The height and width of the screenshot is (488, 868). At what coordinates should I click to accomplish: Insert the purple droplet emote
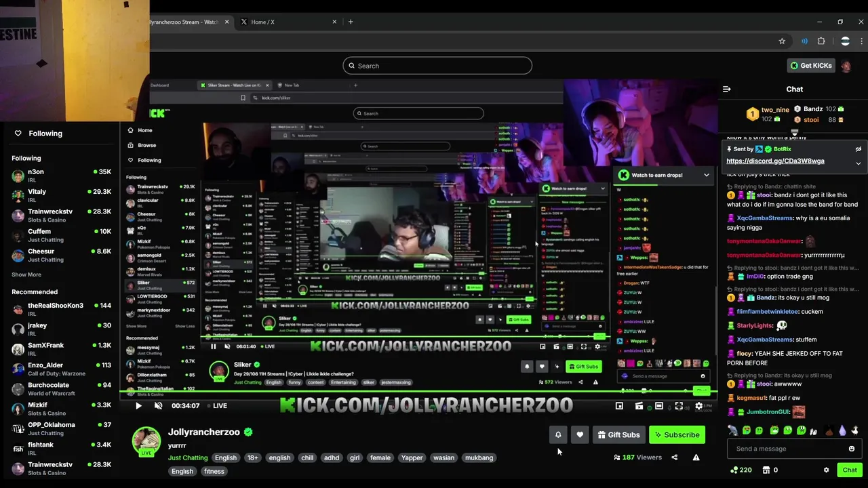(842, 430)
